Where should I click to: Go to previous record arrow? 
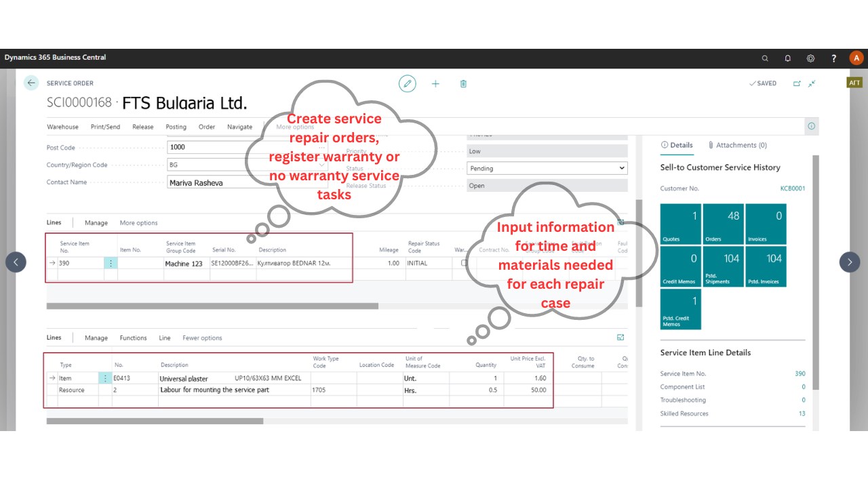coord(16,262)
